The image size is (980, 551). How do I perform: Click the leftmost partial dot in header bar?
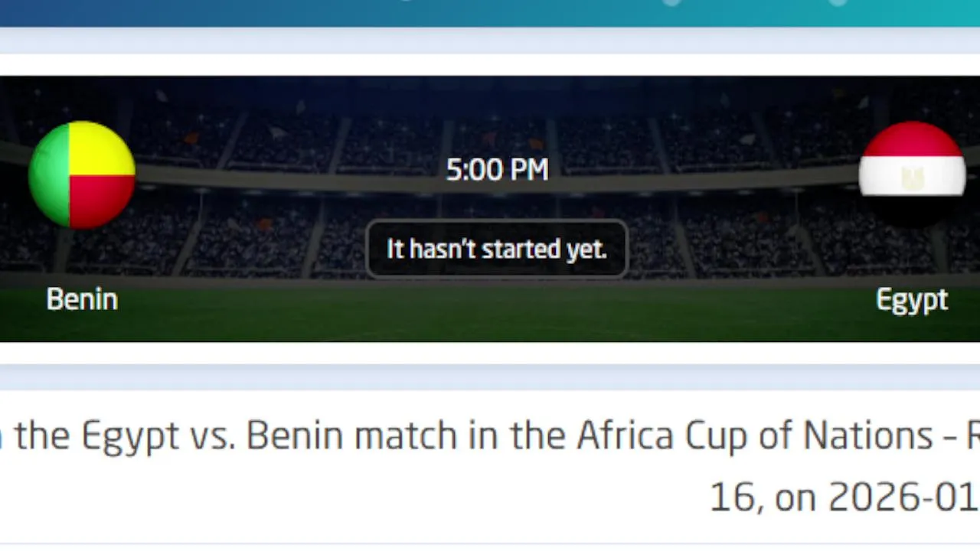pos(406,2)
